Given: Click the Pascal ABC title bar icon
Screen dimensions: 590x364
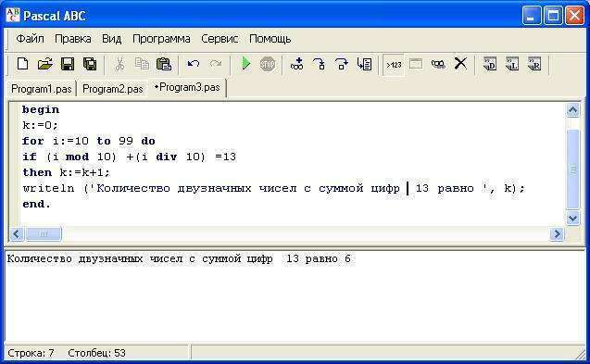Looking at the screenshot, I should (x=12, y=16).
